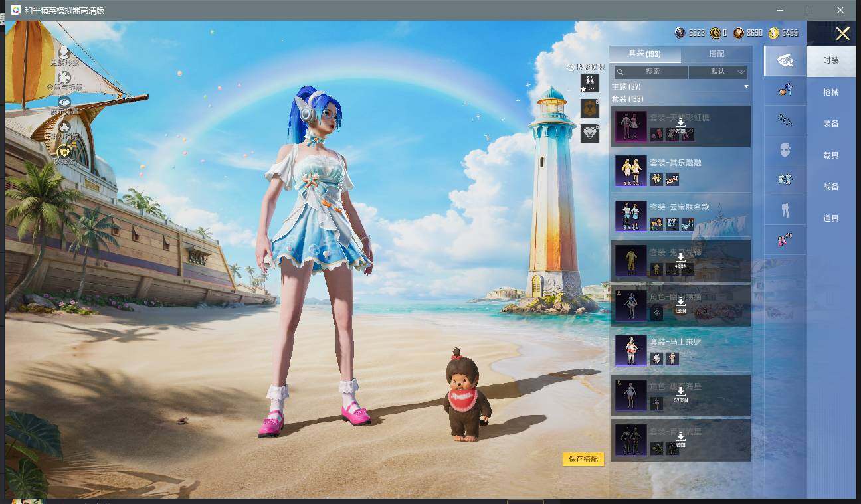Click the 更换形象 change appearance icon
Image resolution: width=861 pixels, height=504 pixels.
pyautogui.click(x=64, y=52)
